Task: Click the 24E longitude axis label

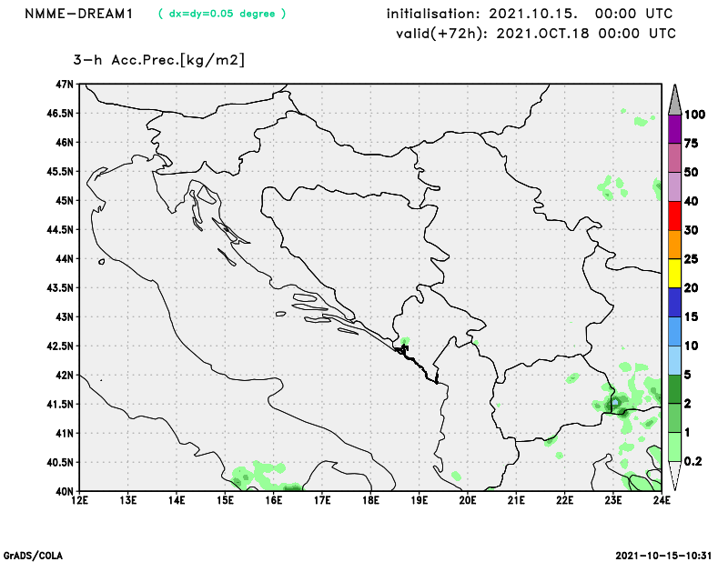Action: pos(662,499)
